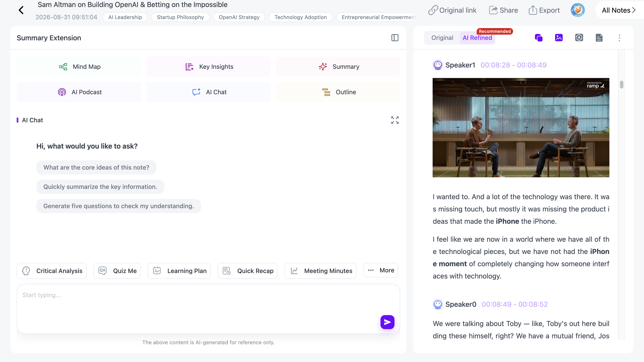Image resolution: width=644 pixels, height=362 pixels.
Task: Choose 'Quickly summarize the key information.' suggestion
Action: (x=100, y=187)
